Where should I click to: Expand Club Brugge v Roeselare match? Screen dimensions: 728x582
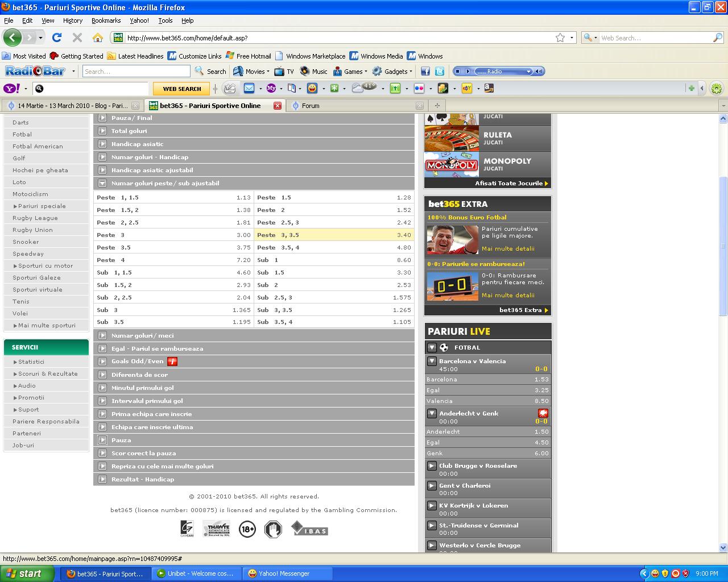pyautogui.click(x=432, y=465)
